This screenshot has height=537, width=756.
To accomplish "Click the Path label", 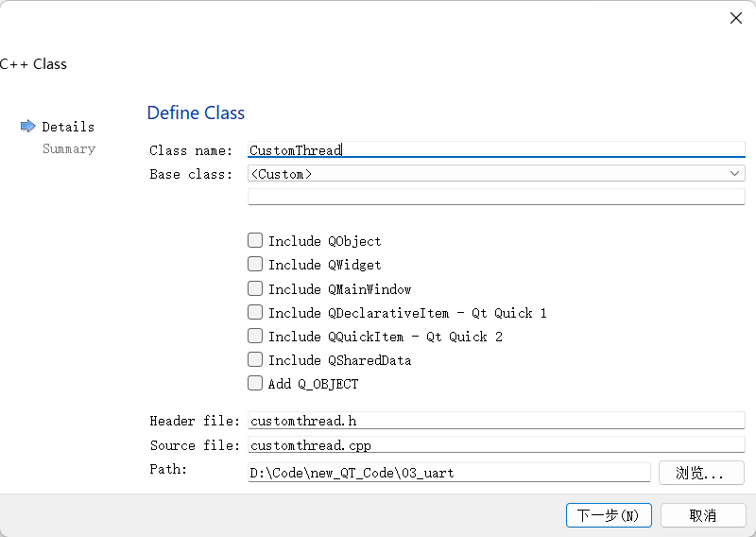I will click(168, 470).
